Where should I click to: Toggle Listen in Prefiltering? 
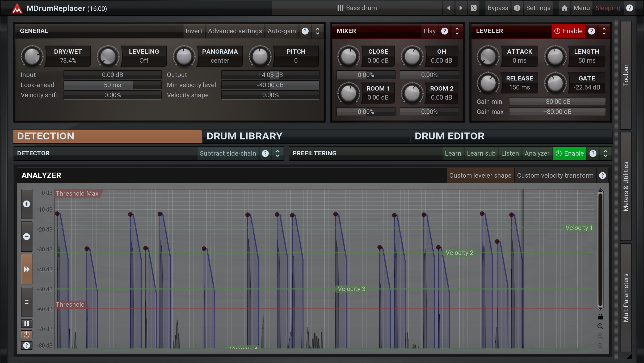(510, 153)
